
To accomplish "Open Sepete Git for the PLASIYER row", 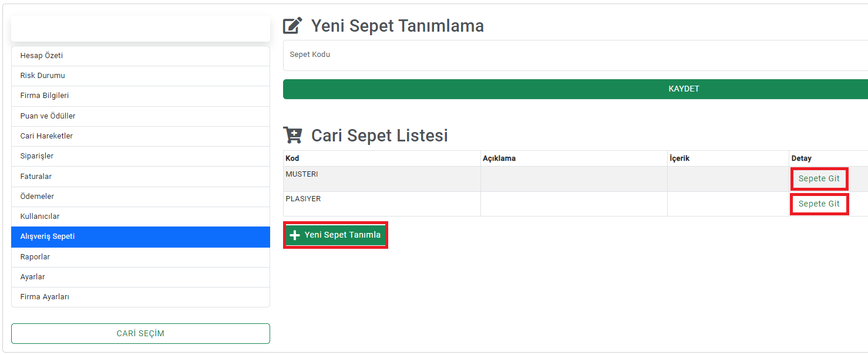I will (x=819, y=204).
